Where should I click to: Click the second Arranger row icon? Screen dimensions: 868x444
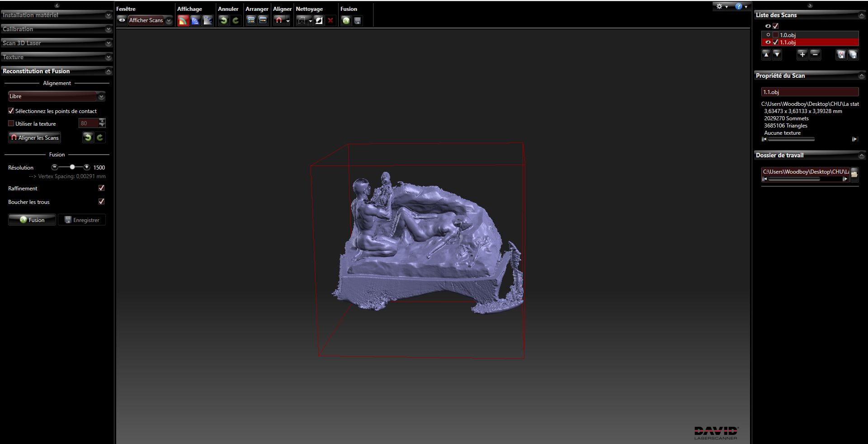pyautogui.click(x=263, y=20)
